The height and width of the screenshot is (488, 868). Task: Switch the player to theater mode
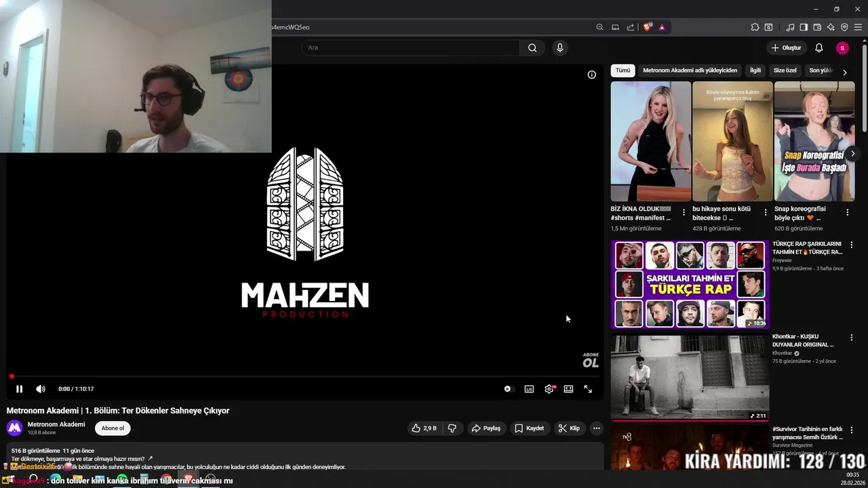pyautogui.click(x=568, y=389)
